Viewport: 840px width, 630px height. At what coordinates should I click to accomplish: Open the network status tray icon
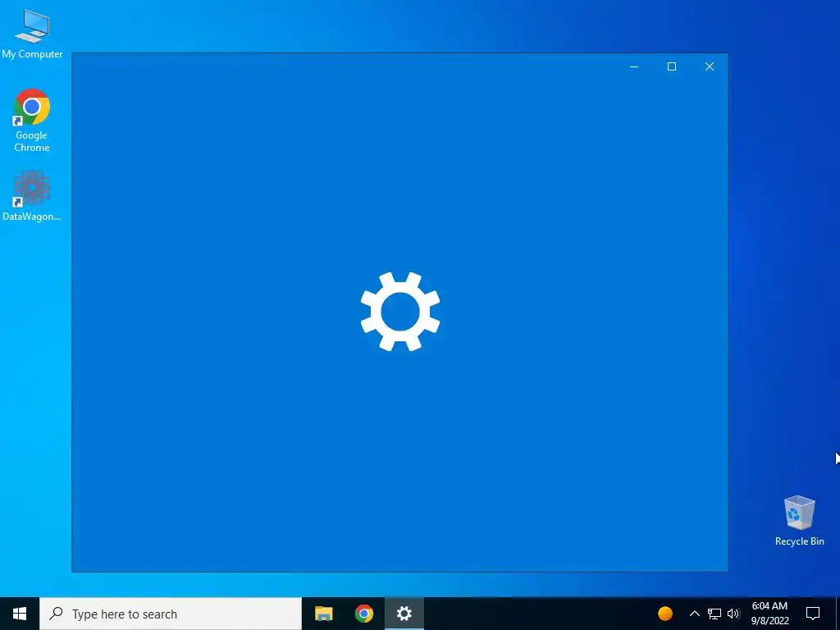714,614
